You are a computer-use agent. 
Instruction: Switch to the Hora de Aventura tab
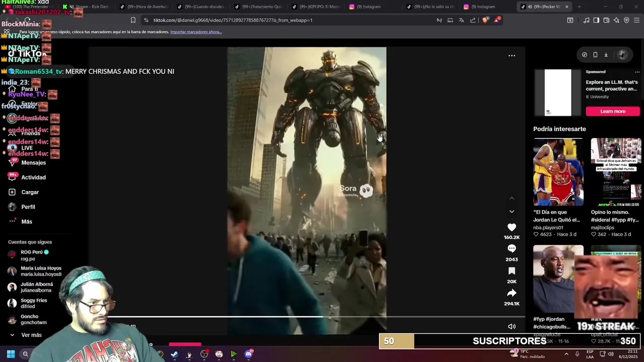pos(144,7)
